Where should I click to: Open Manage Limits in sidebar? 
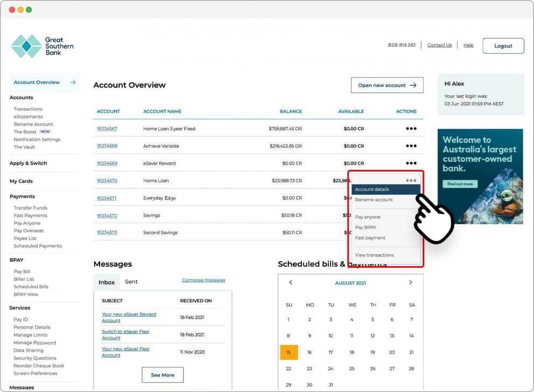tap(31, 335)
